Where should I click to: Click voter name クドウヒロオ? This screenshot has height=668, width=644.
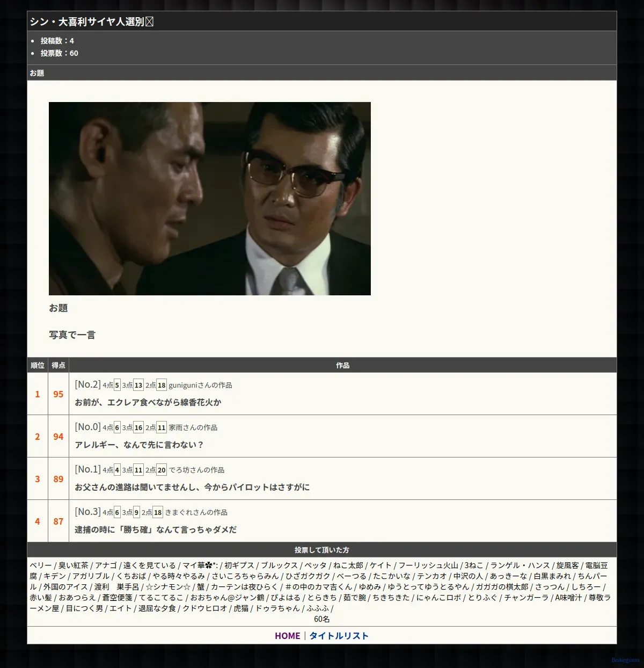pos(205,608)
